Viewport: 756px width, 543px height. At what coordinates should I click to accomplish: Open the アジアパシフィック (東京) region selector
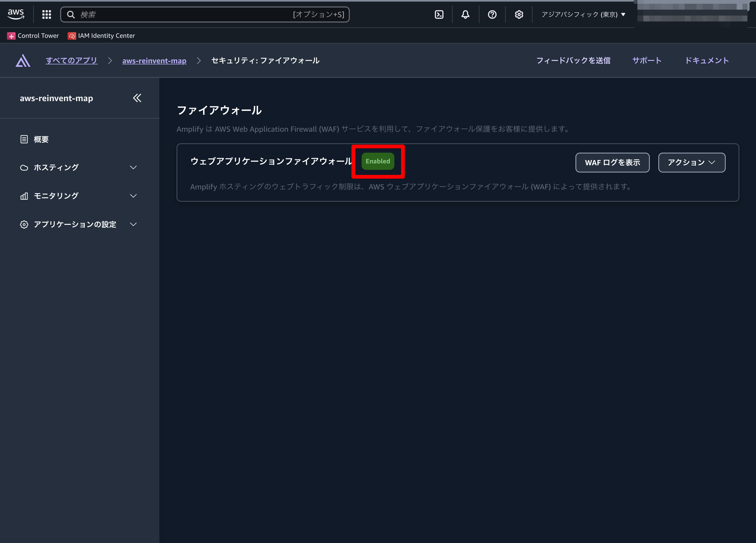tap(583, 14)
